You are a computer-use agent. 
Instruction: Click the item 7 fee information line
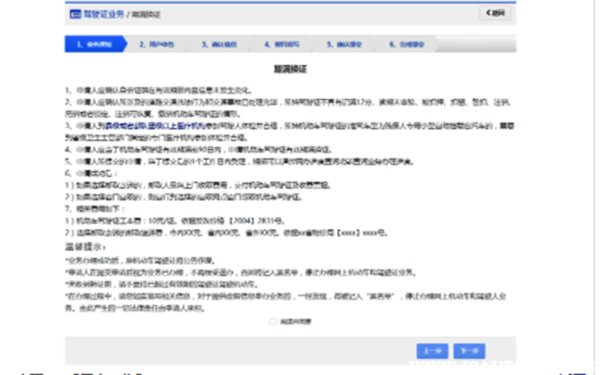pos(95,209)
